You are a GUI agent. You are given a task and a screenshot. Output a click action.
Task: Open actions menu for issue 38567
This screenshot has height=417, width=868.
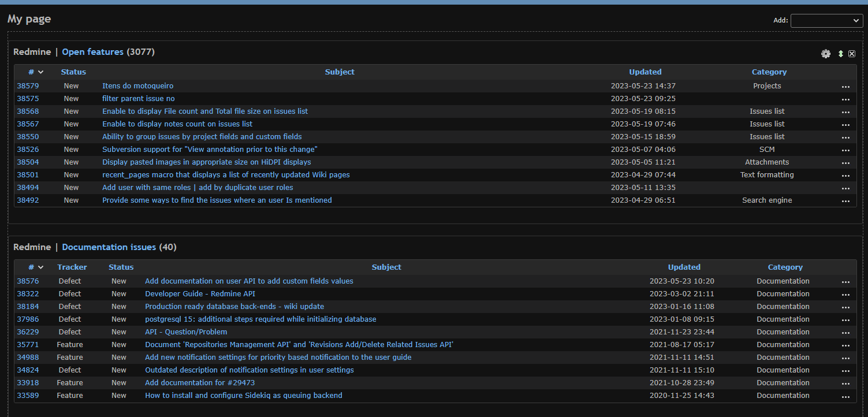point(845,125)
